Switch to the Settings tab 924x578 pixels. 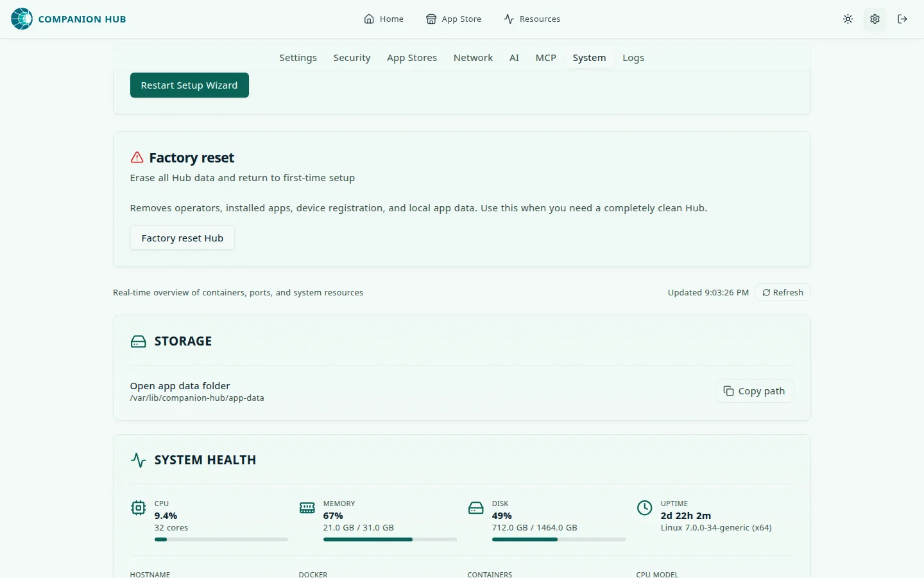click(298, 58)
